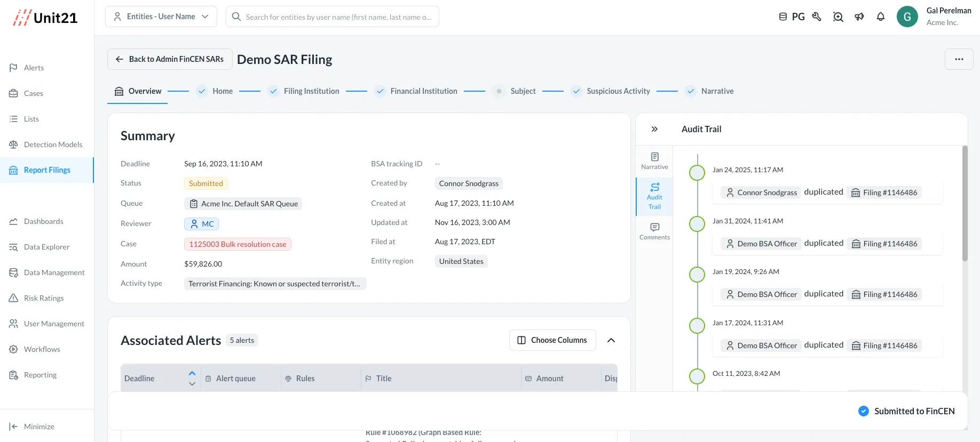Open the Narrative side panel tab
This screenshot has width=980, height=442.
[x=654, y=160]
